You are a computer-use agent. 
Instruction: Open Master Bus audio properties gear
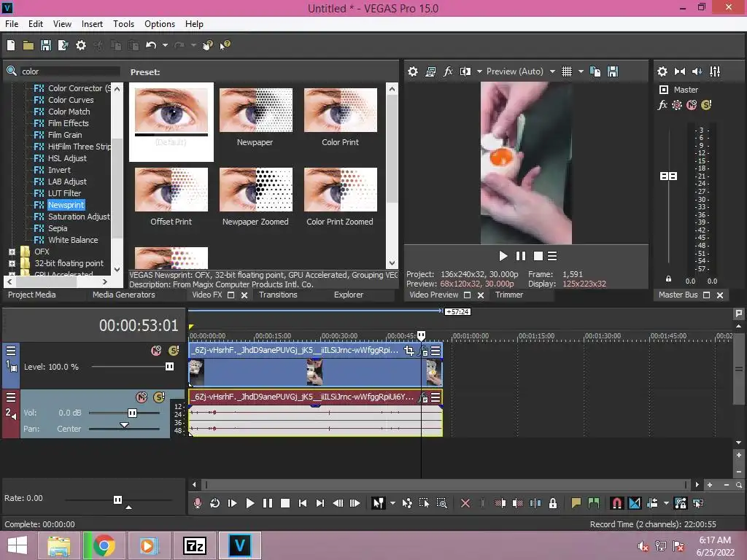coord(662,71)
